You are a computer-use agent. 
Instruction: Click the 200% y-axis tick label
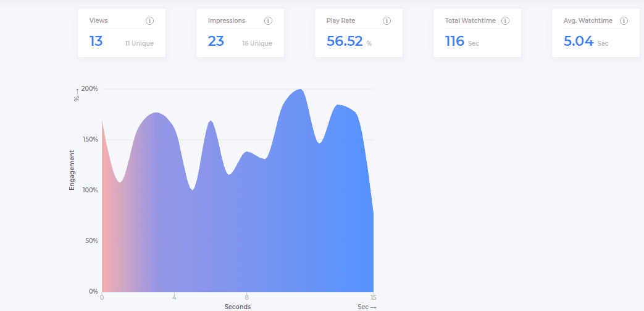(x=90, y=88)
